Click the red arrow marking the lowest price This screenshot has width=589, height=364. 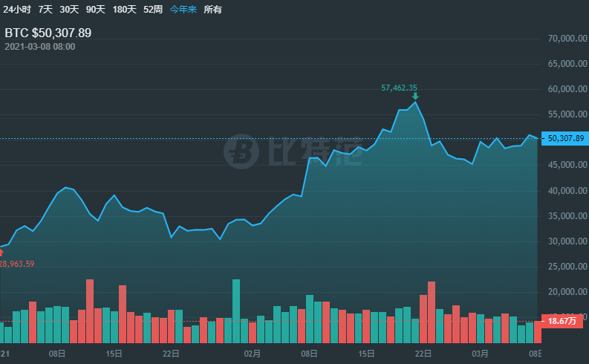point(1,253)
